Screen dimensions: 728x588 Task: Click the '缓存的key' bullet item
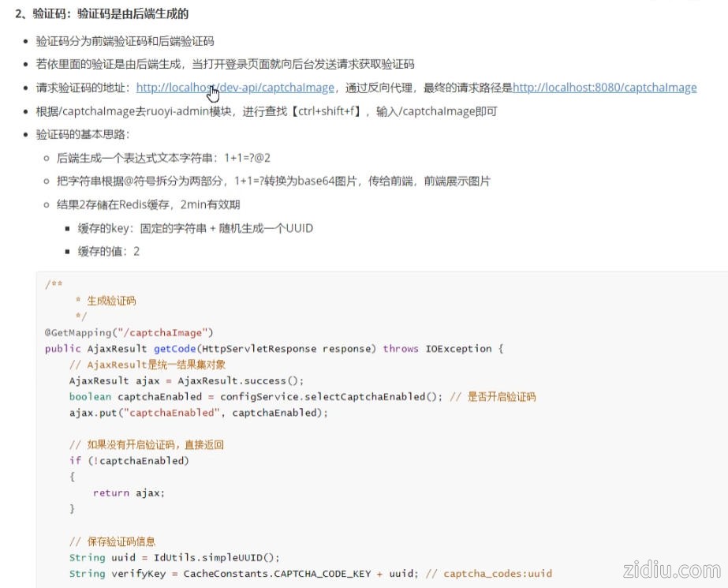point(195,228)
